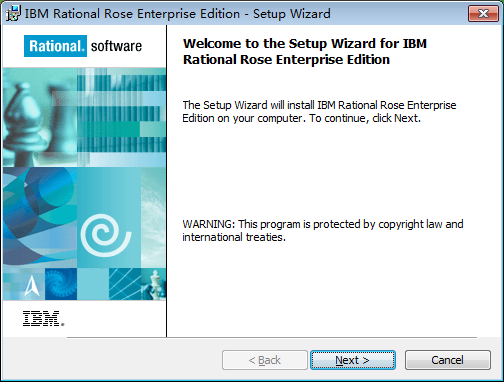The image size is (504, 382).
Task: Close the Setup Wizard window
Action: 483,14
